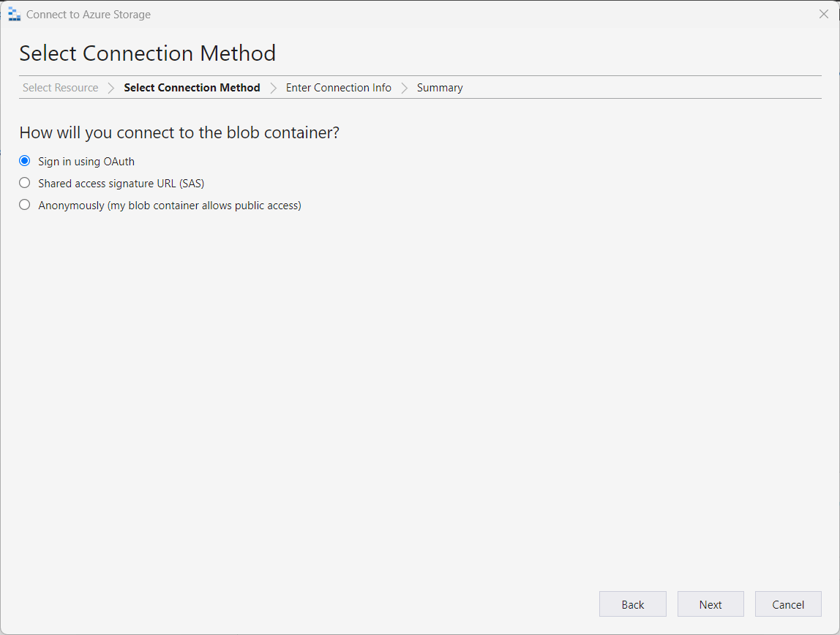The width and height of the screenshot is (840, 635).
Task: Click the "Shared access signature URL (SAS)" label text
Action: (121, 184)
